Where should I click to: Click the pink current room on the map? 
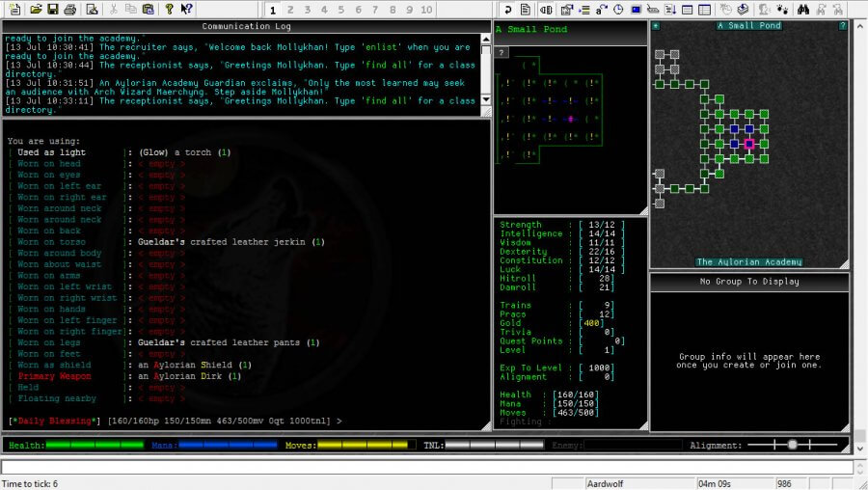748,144
